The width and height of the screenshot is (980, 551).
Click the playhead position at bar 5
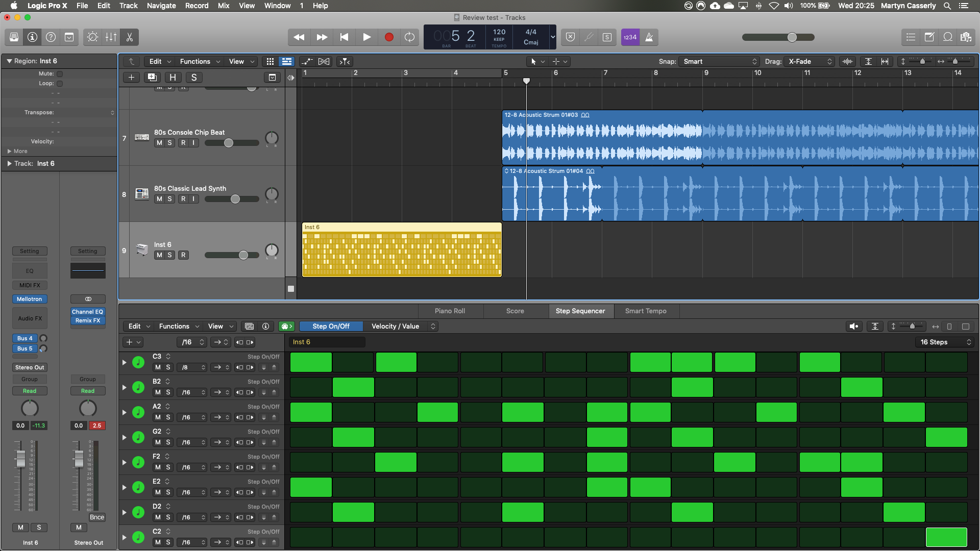pos(526,80)
